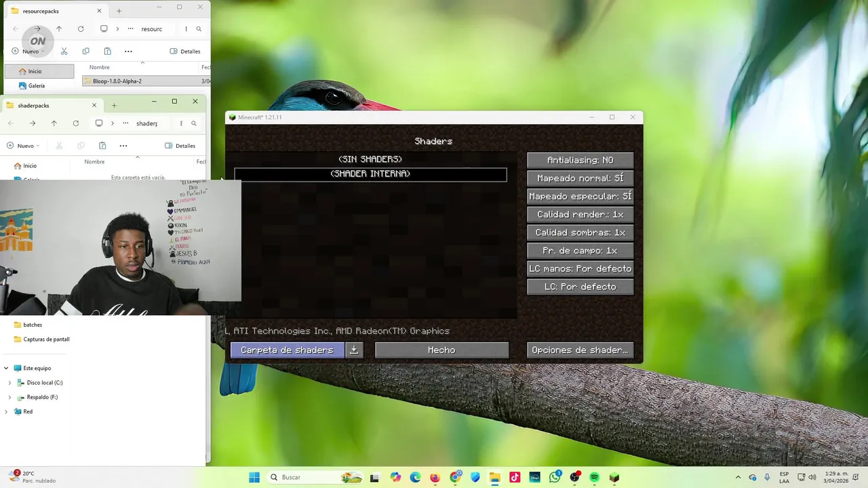Select (SIN SHADERS) in the shader list
The height and width of the screenshot is (488, 868).
click(x=370, y=159)
